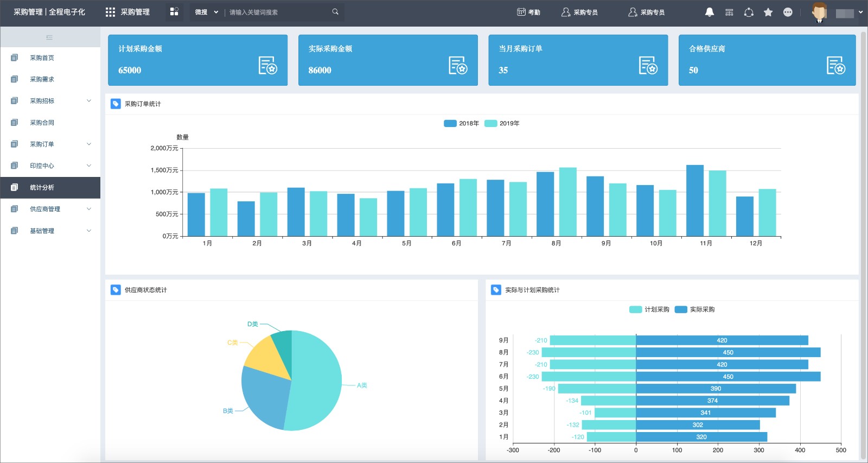Click the 实际采购 legend color swatch
868x463 pixels.
coord(681,309)
